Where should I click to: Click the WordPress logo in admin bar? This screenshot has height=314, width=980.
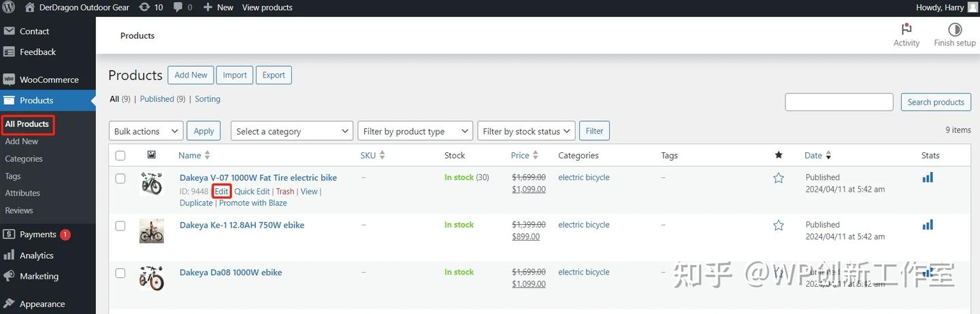click(9, 7)
